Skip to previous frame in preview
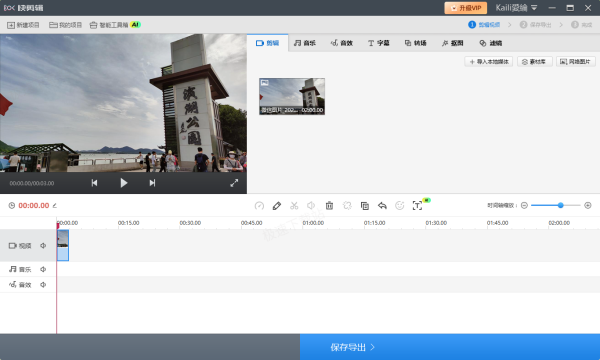 click(94, 183)
